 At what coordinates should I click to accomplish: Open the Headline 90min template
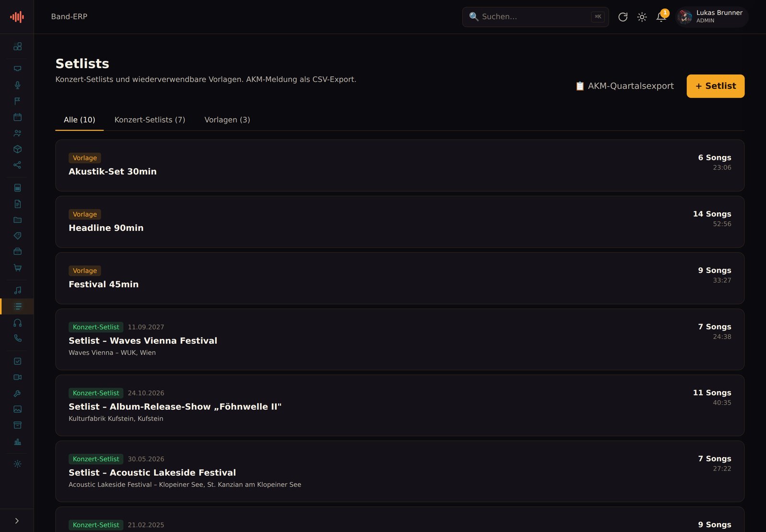[x=400, y=222]
